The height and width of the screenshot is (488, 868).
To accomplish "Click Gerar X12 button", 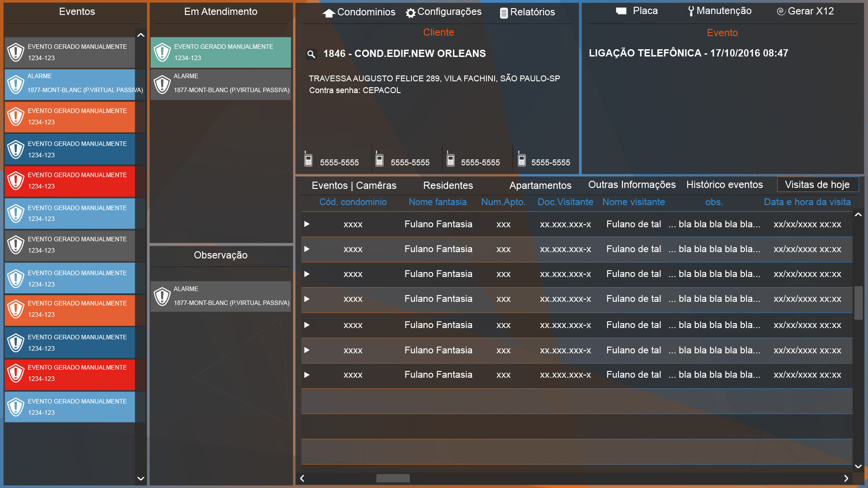I will 805,11.
